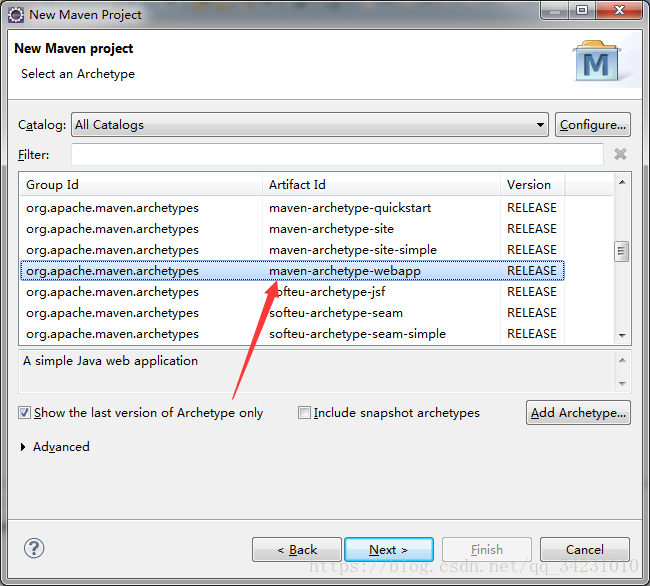Screen dimensions: 650x586
Task: Select the softeu-archetype-seam-simple row
Action: [292, 334]
